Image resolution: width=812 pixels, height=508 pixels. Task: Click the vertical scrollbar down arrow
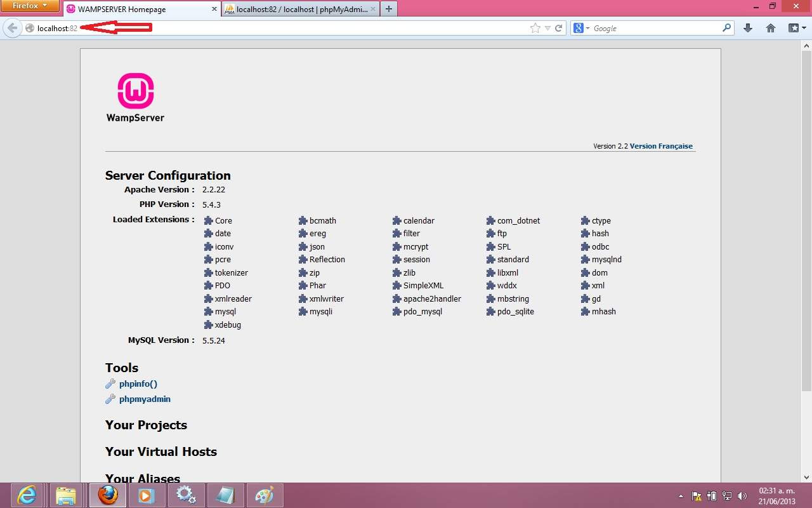point(806,476)
